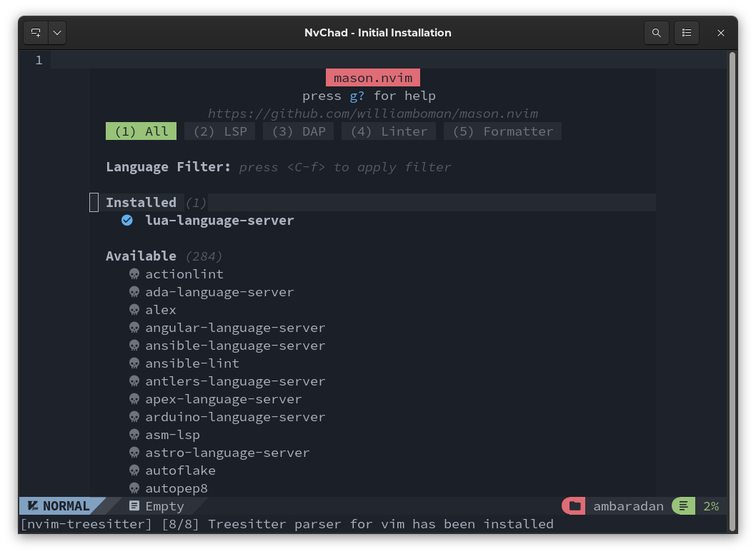
Task: Click the blue checkmark beside lua-language-server
Action: point(127,221)
